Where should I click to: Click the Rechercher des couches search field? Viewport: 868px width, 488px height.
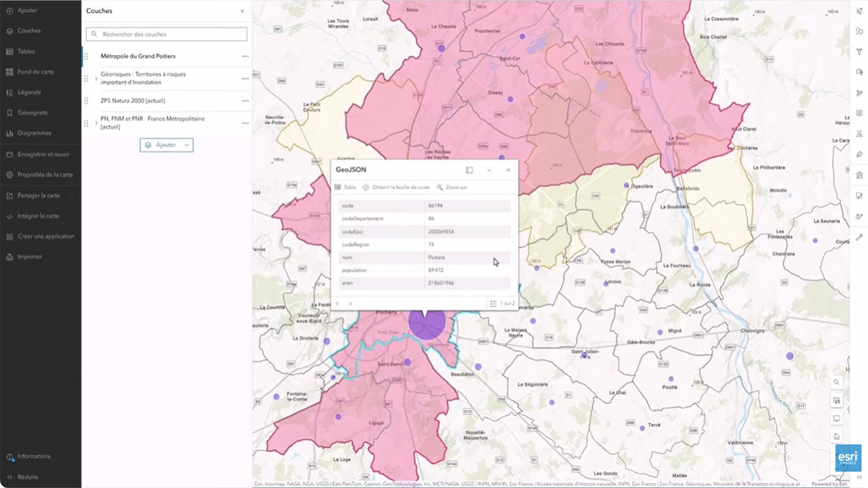click(x=166, y=34)
